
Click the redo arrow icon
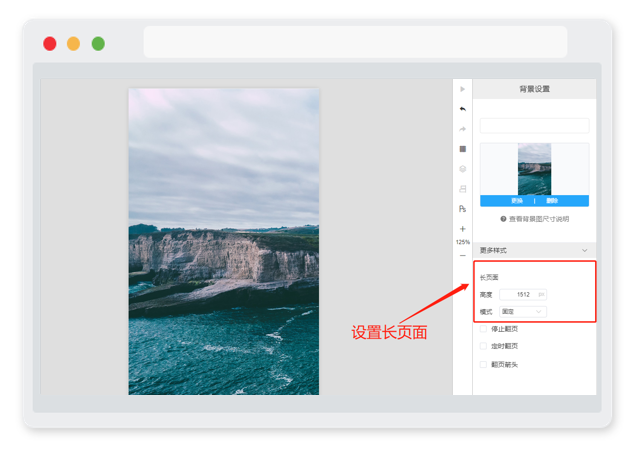coord(462,129)
